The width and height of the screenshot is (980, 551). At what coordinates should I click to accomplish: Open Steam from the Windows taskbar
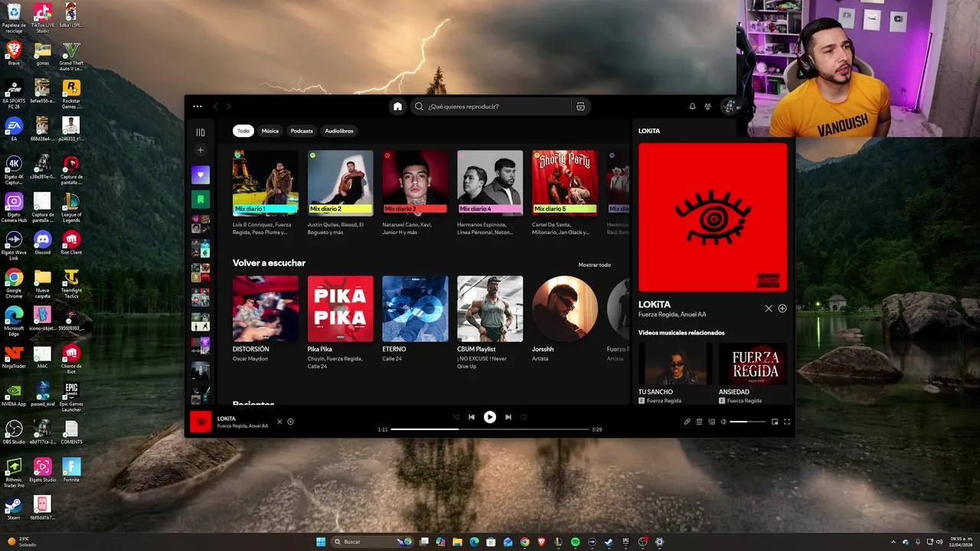609,542
